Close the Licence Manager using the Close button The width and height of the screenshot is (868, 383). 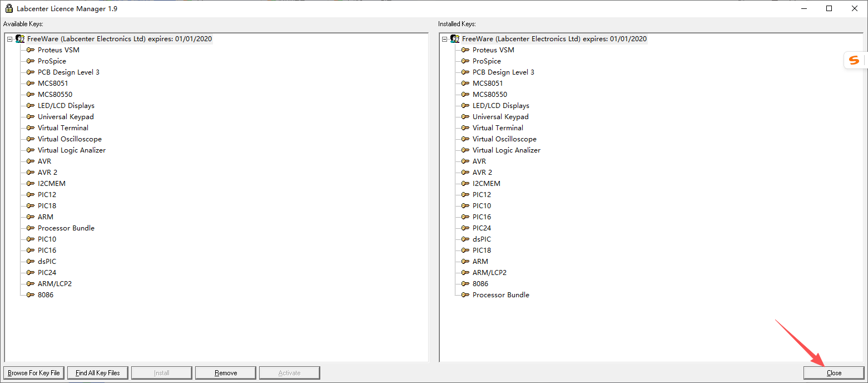point(834,373)
